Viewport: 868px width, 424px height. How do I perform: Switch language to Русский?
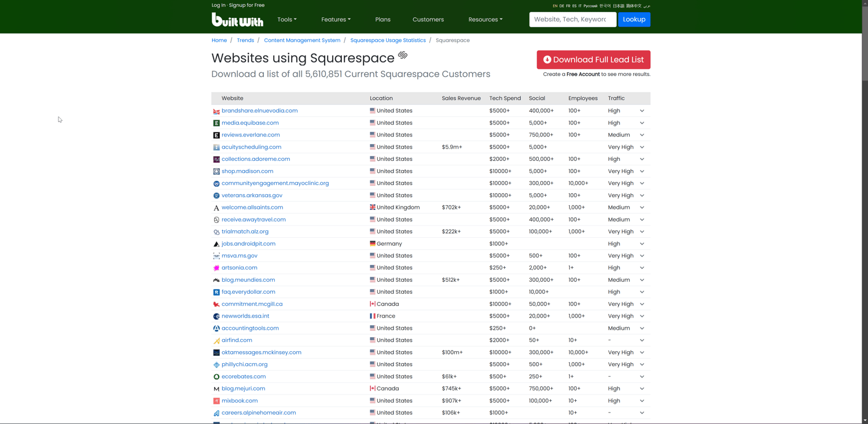point(590,6)
